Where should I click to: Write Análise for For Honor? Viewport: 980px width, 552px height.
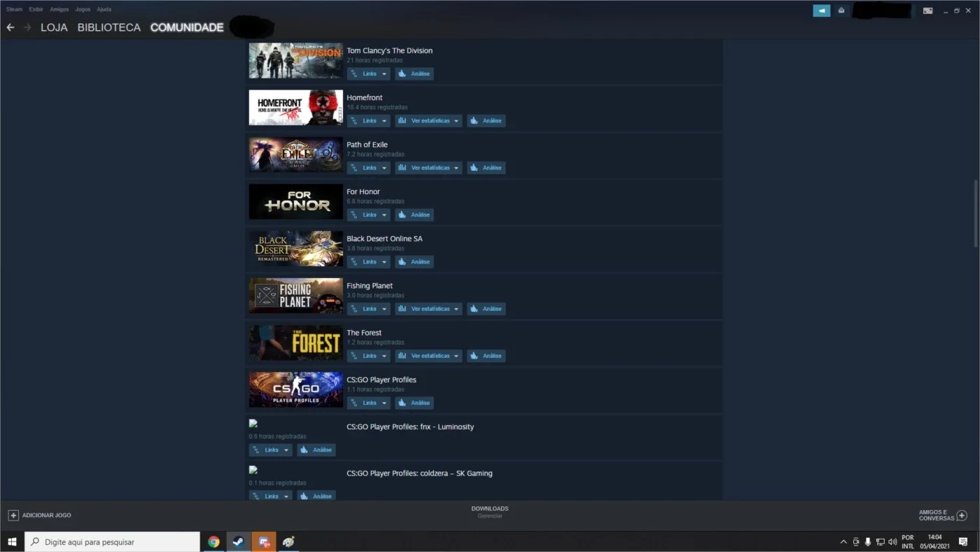[414, 214]
